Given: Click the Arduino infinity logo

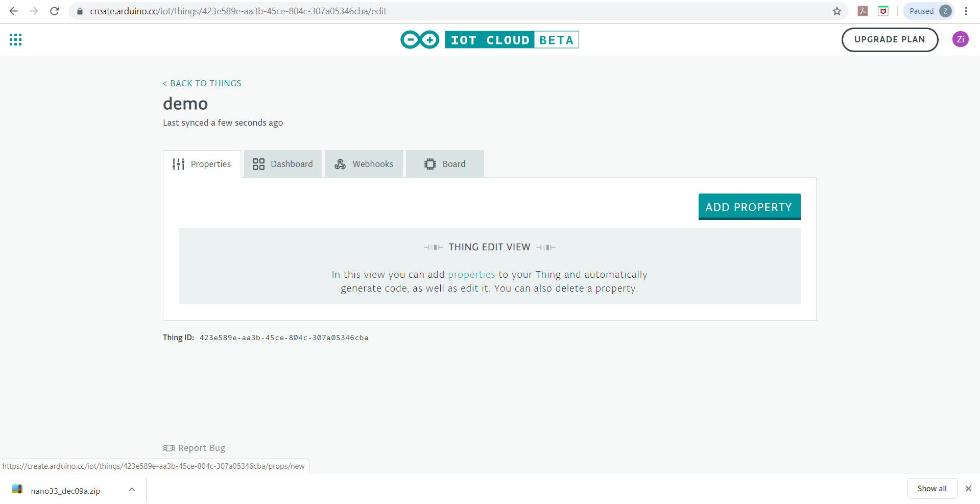Looking at the screenshot, I should click(420, 39).
